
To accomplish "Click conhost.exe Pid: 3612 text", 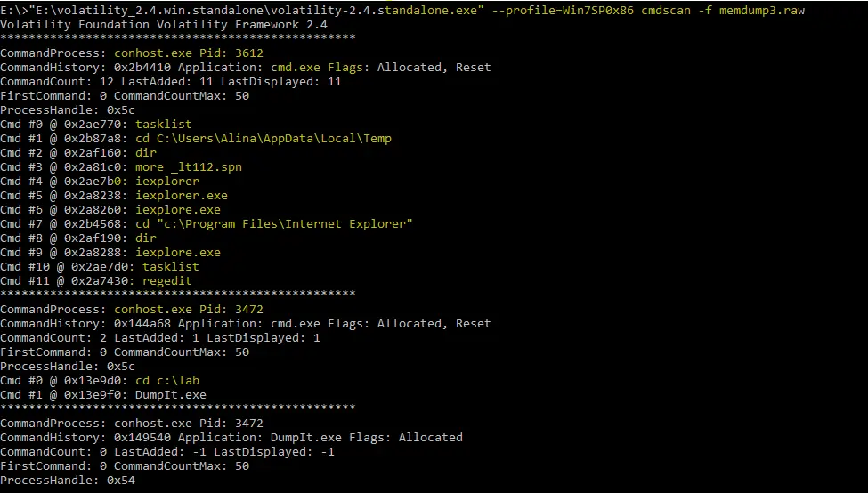I will tap(189, 53).
